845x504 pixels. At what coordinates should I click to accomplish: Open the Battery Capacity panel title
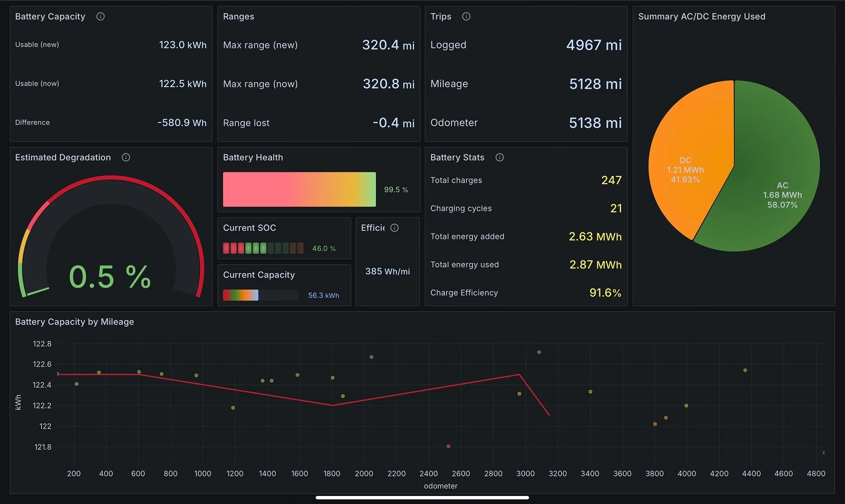50,16
